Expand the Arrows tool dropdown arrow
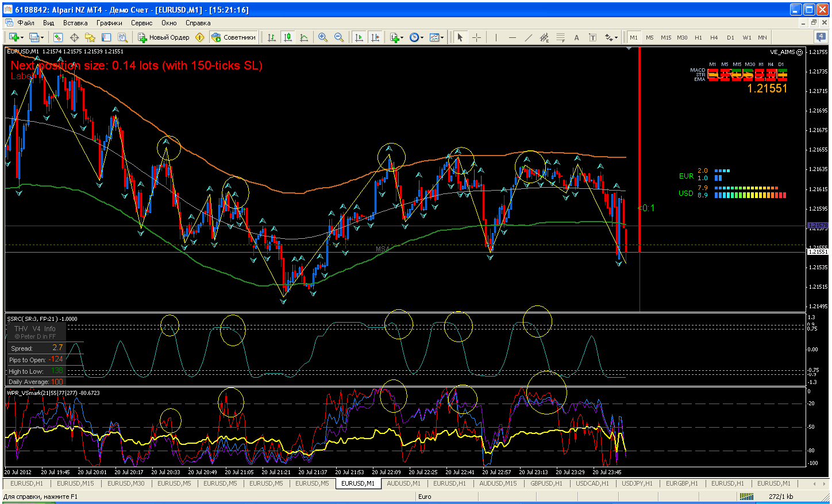The image size is (832, 504). click(617, 37)
